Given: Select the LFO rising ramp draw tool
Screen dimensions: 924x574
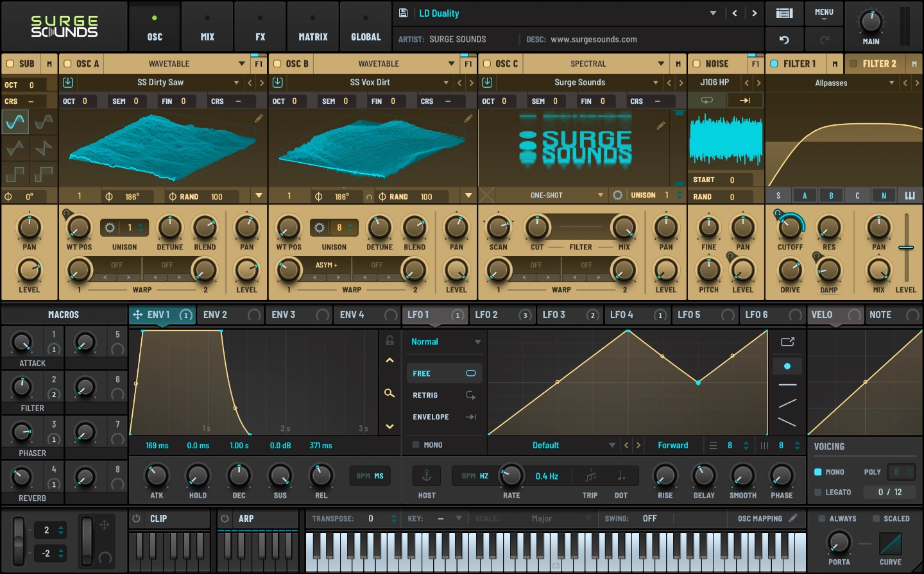Looking at the screenshot, I should point(787,403).
